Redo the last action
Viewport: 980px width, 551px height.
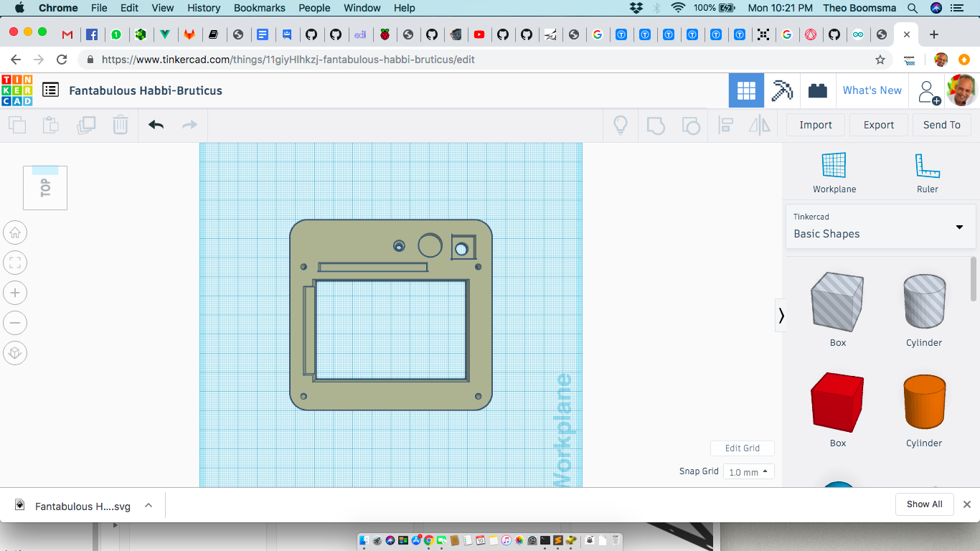pos(189,125)
